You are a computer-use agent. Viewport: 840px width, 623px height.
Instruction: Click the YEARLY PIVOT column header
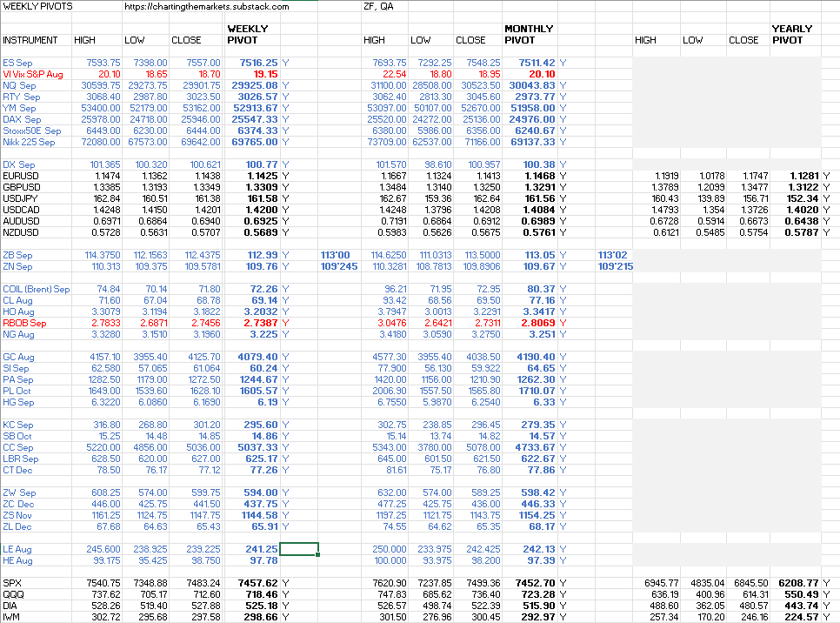pyautogui.click(x=792, y=34)
